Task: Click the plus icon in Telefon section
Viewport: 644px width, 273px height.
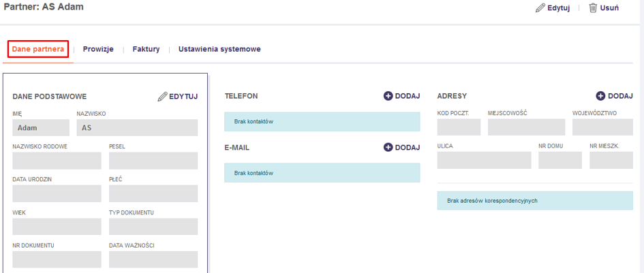Action: 388,96
